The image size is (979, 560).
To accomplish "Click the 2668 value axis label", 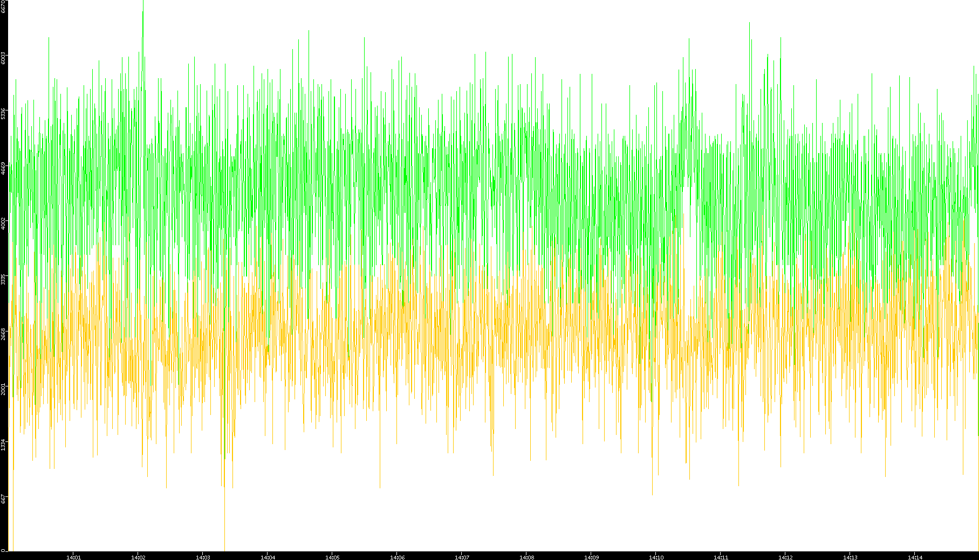I will point(3,334).
